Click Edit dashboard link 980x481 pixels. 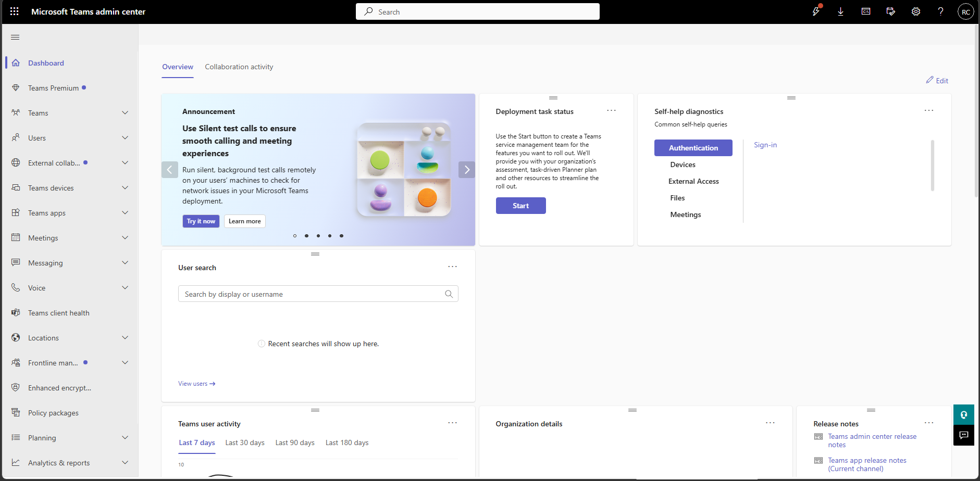pyautogui.click(x=937, y=81)
